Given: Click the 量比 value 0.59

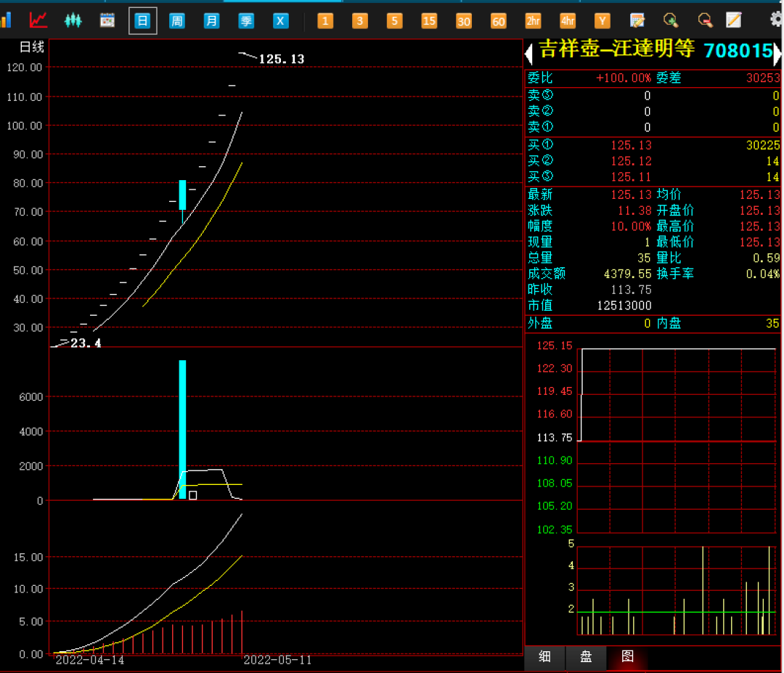Looking at the screenshot, I should click(767, 258).
